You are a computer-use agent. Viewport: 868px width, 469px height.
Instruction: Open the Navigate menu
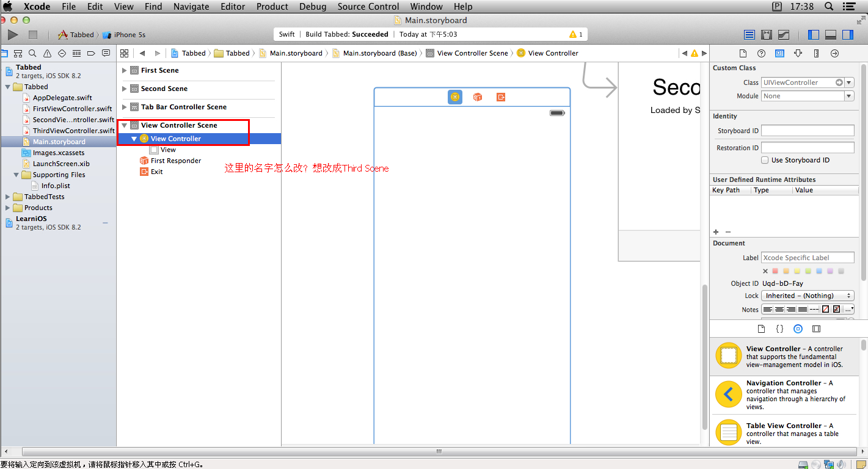[191, 7]
